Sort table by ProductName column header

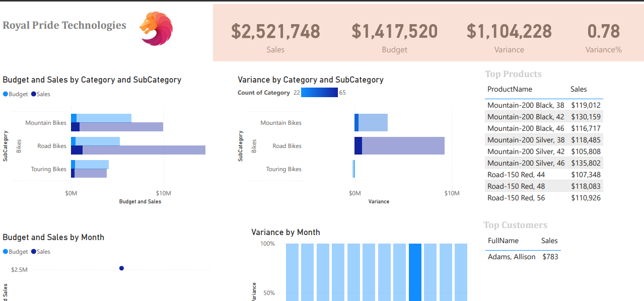(510, 89)
